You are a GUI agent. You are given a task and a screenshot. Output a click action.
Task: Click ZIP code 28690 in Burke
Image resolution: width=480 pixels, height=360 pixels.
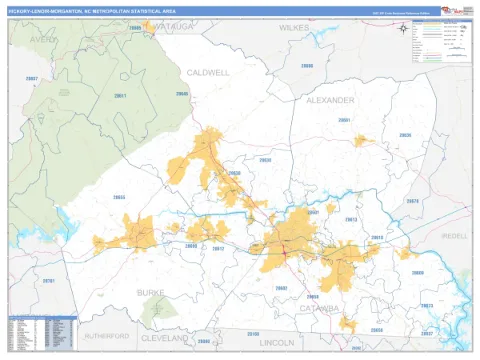pos(191,246)
